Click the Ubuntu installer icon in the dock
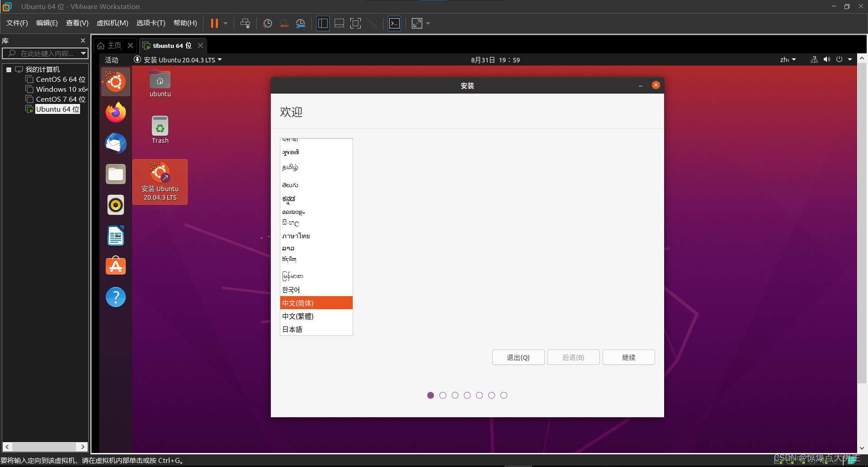The height and width of the screenshot is (467, 868). coord(116,82)
